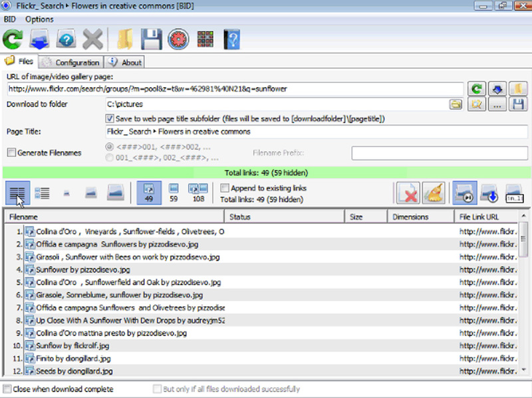Click floppy save button beside folder field

(518, 104)
